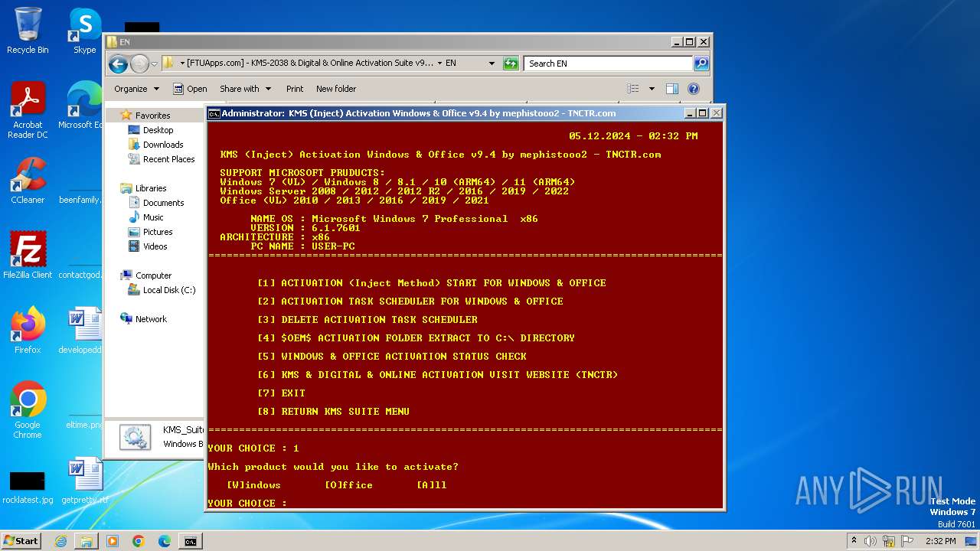Expand the Share with dropdown
980x551 pixels.
pos(245,89)
